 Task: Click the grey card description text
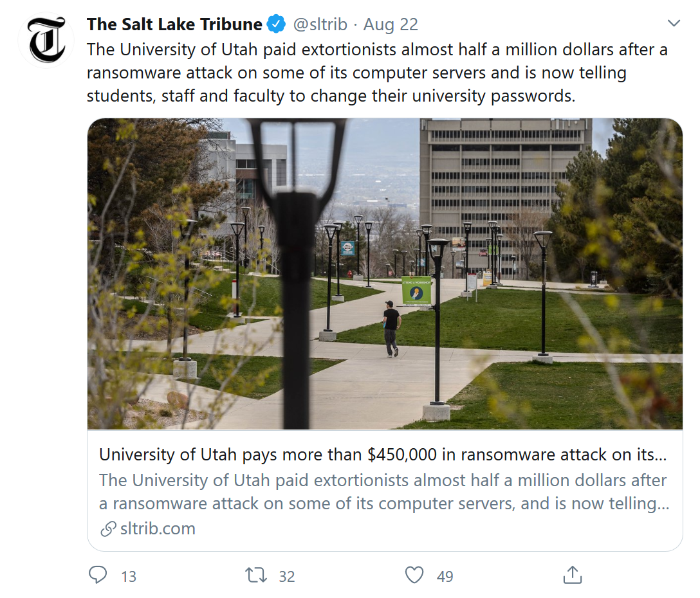pyautogui.click(x=383, y=492)
